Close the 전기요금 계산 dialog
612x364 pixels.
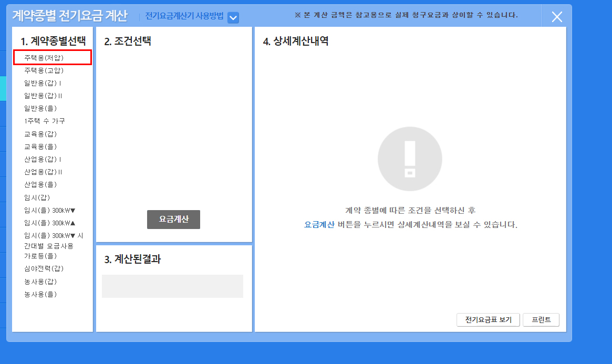[557, 17]
